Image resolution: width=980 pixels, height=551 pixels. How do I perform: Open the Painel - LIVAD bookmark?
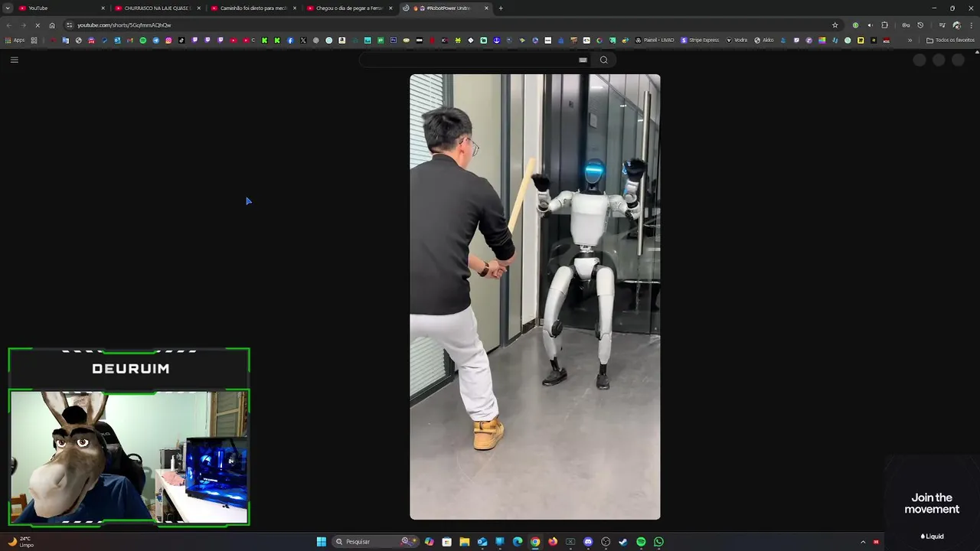pyautogui.click(x=654, y=40)
